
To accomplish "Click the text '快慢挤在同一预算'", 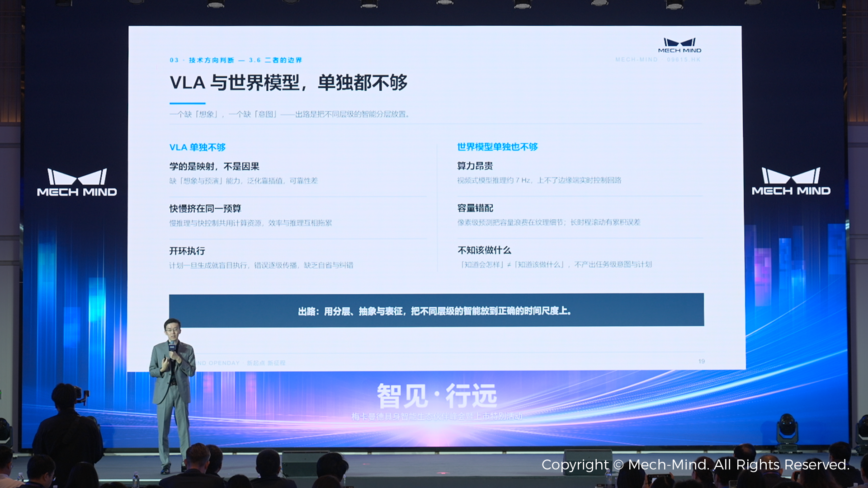I will tap(205, 209).
